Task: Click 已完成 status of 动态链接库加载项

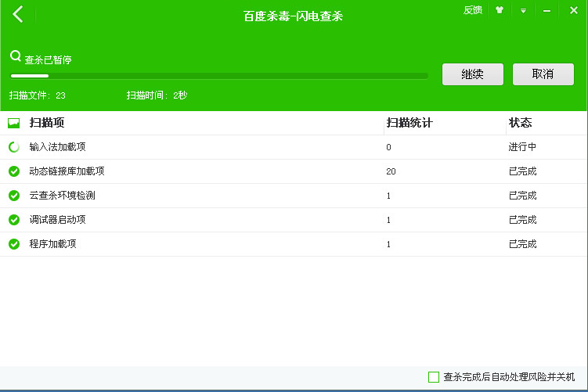Action: coord(522,171)
